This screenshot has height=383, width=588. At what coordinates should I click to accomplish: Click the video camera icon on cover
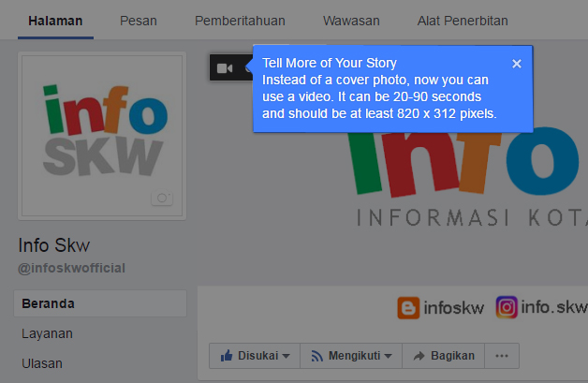225,68
